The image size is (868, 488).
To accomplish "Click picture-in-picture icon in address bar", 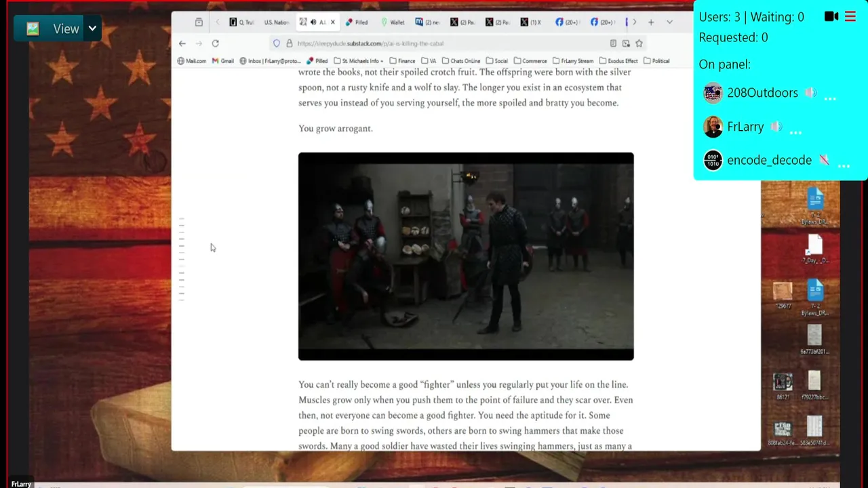I will click(626, 43).
